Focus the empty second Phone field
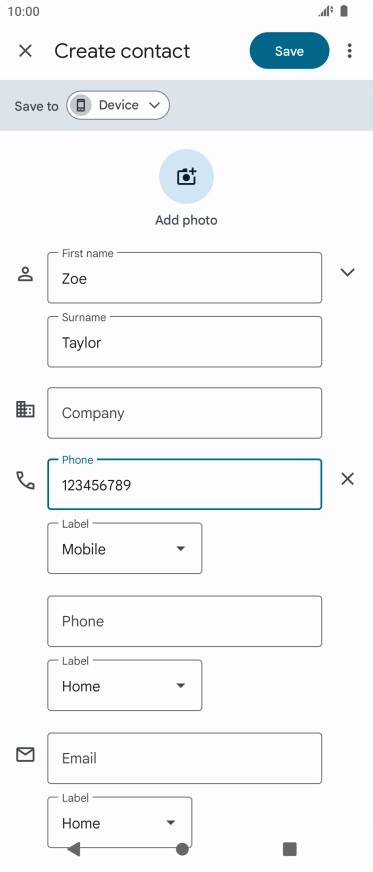Viewport: 373px width, 872px height. tap(185, 621)
